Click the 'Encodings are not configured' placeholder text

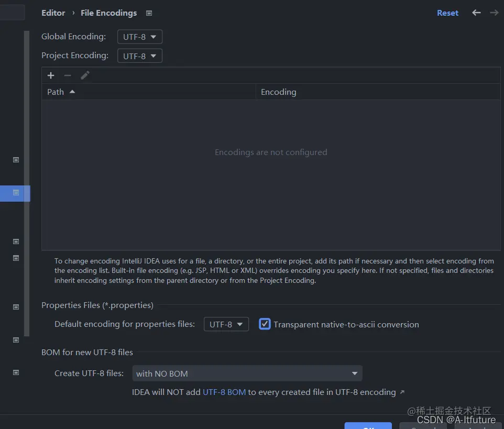point(271,152)
